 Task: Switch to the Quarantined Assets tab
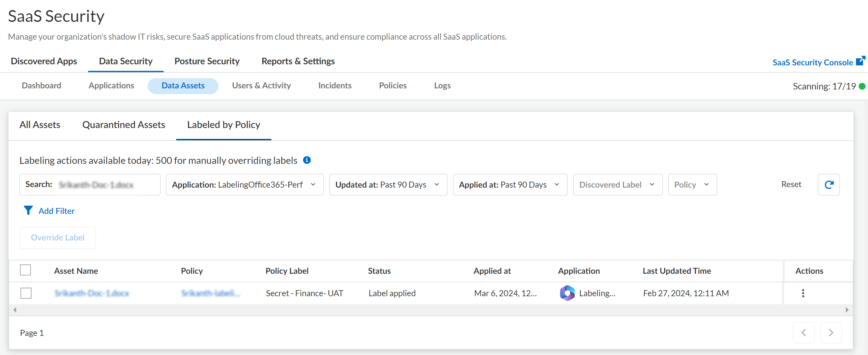[x=124, y=125]
